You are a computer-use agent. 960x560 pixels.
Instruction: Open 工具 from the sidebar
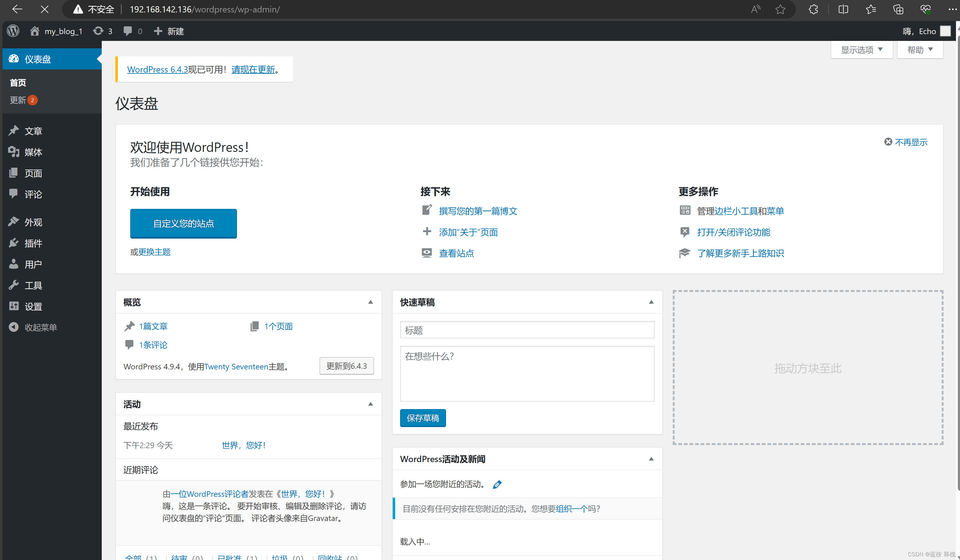[x=33, y=285]
